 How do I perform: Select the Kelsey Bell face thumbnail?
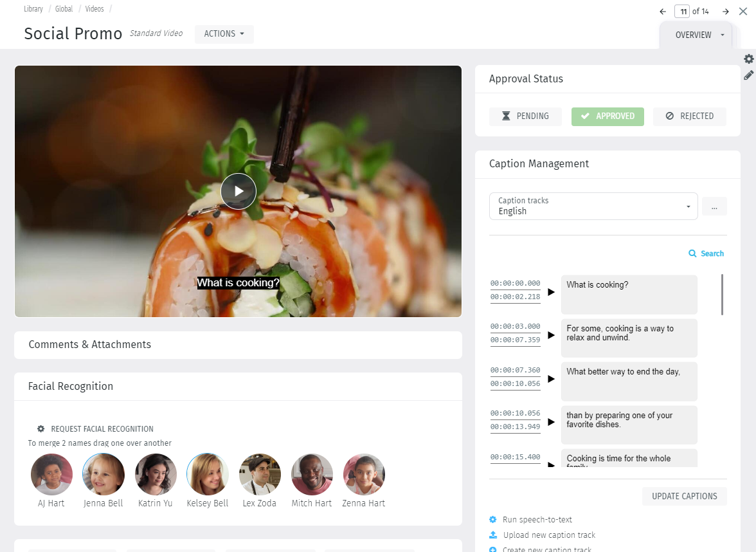207,474
